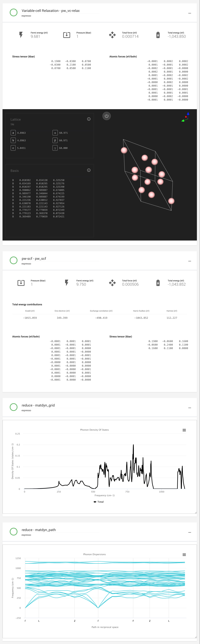
Task: Click the lattice 'a' label box
Action: click(x=13, y=133)
